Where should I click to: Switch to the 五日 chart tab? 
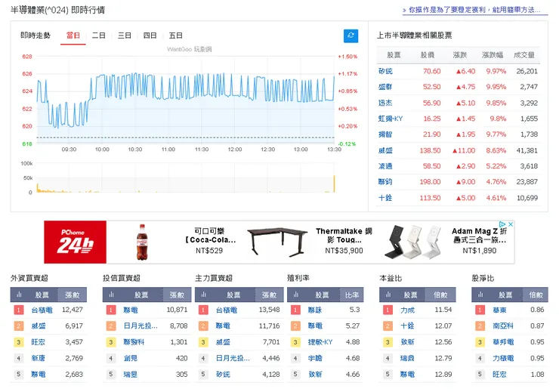(176, 35)
